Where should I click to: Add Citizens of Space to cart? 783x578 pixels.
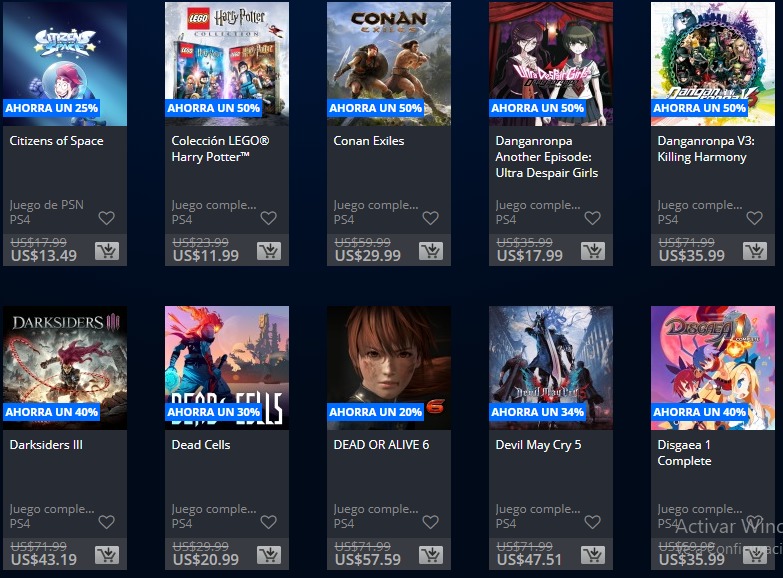click(107, 251)
